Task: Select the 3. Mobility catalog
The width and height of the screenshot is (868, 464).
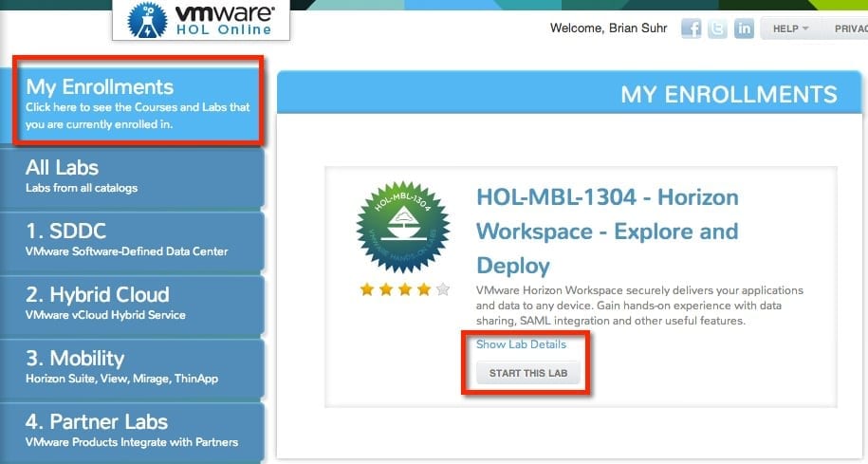Action: (132, 368)
